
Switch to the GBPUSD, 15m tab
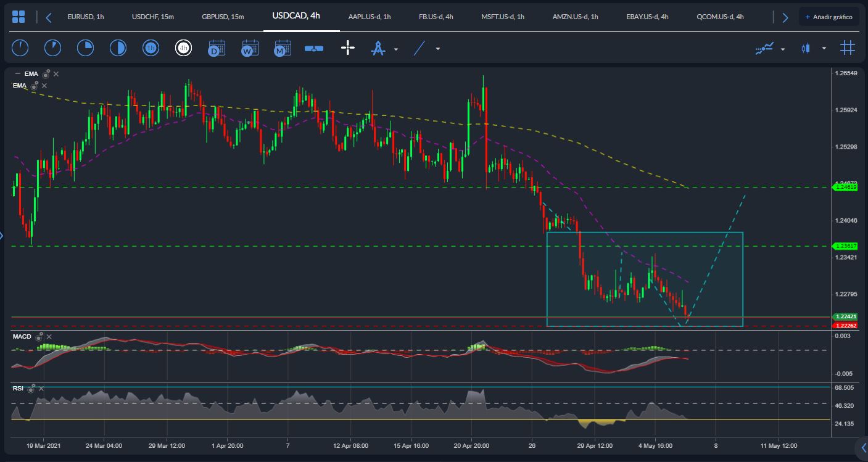[222, 17]
